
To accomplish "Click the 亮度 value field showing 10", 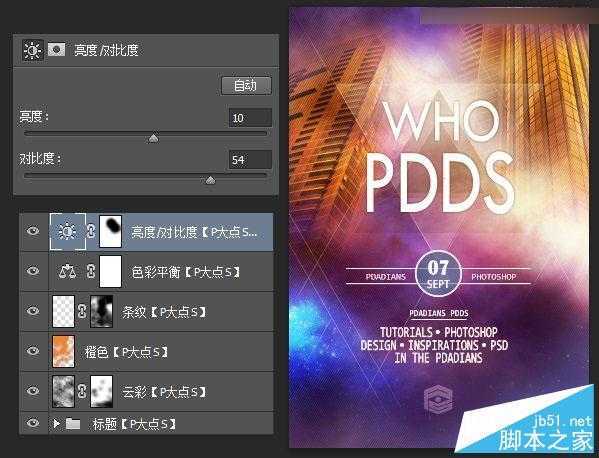I will click(x=250, y=117).
